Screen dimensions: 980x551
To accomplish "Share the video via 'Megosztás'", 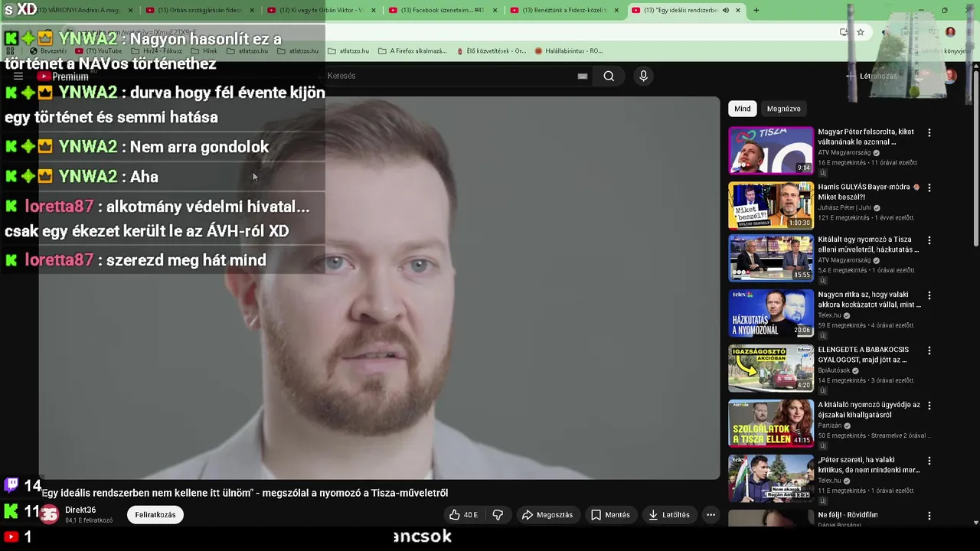I will tap(547, 515).
